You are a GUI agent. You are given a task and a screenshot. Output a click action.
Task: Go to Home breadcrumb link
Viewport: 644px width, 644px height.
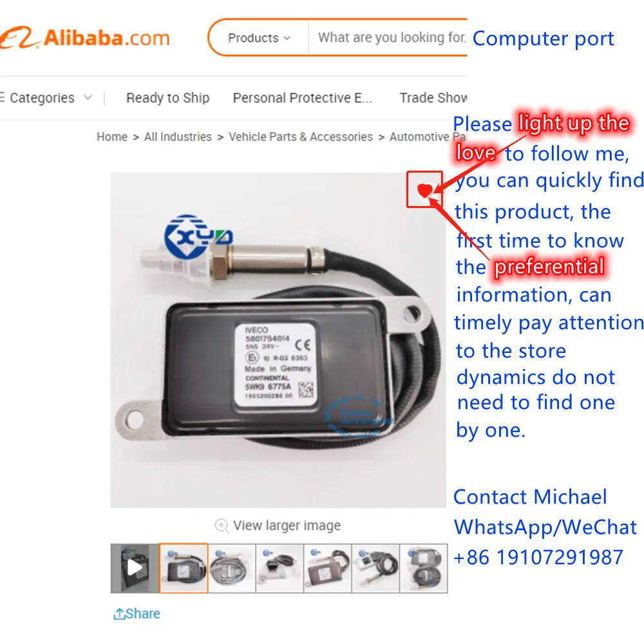(111, 137)
